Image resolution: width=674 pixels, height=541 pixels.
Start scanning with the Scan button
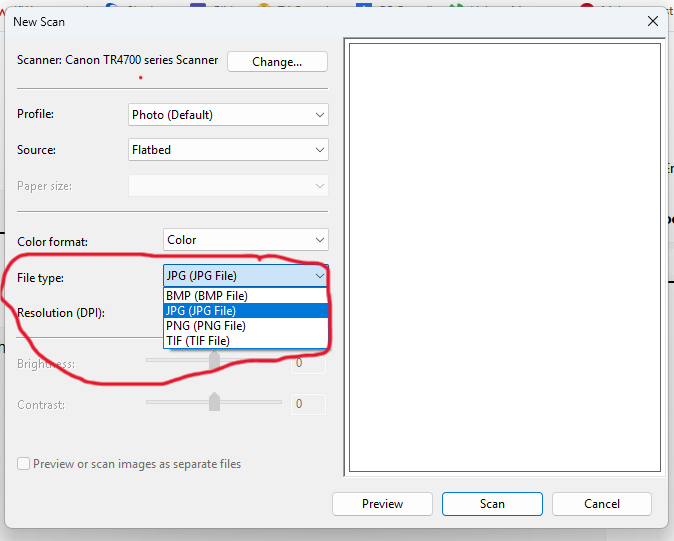tap(492, 504)
